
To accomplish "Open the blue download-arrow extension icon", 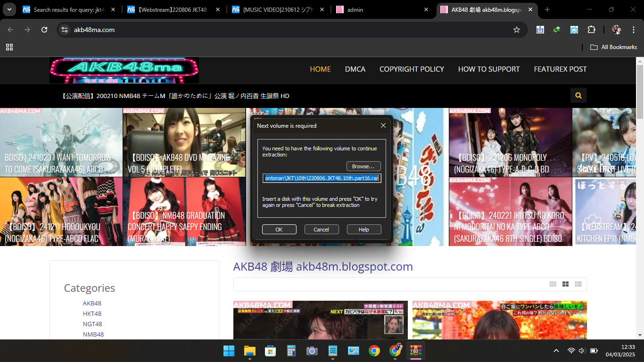I will coord(540,30).
